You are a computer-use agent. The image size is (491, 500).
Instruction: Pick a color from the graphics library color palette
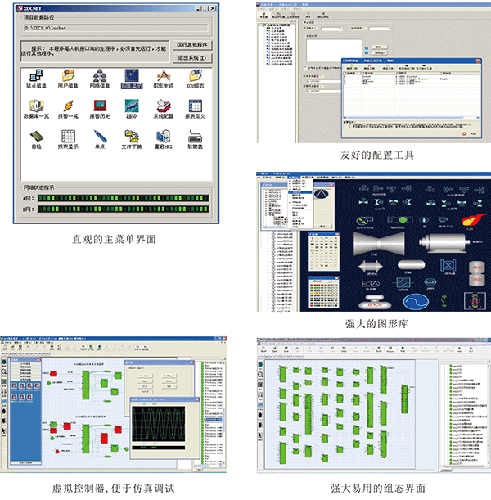324,294
